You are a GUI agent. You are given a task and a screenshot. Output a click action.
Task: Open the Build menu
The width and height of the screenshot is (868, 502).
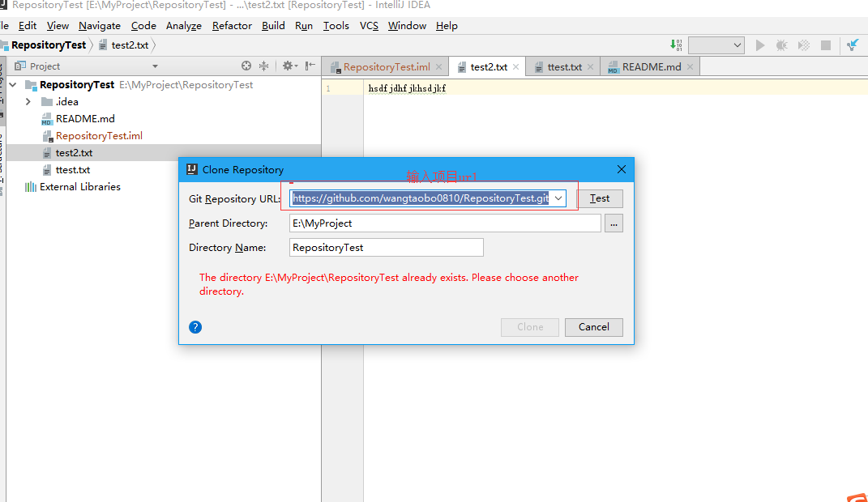click(273, 26)
